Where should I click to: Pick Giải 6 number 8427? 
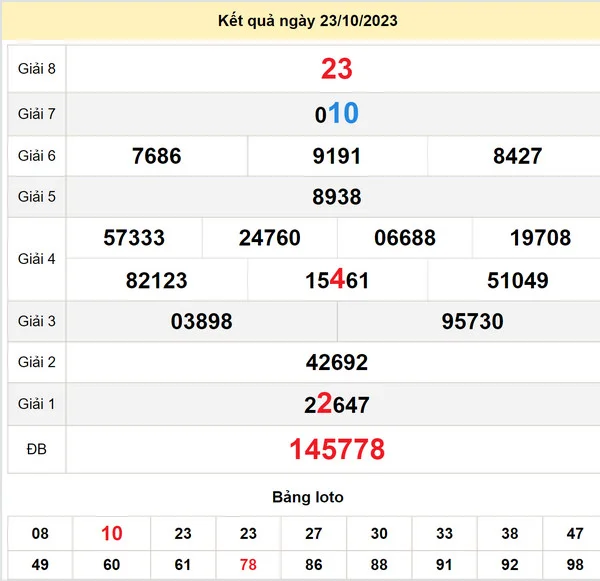click(517, 156)
